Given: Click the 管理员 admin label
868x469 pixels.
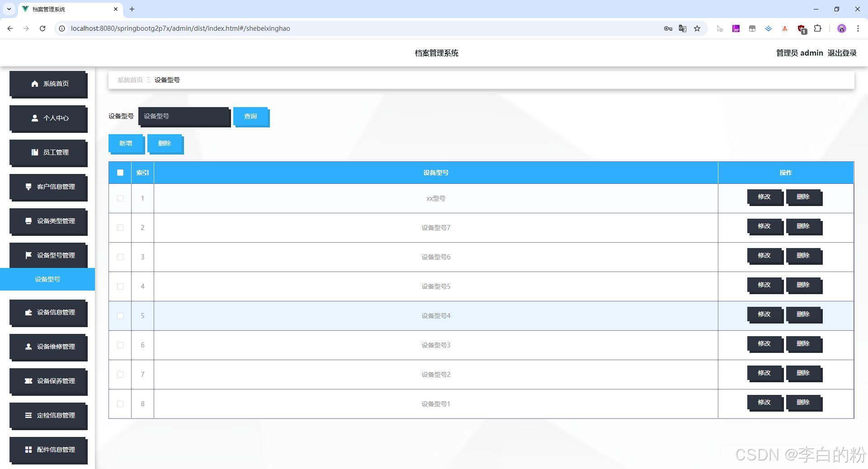Looking at the screenshot, I should click(799, 53).
